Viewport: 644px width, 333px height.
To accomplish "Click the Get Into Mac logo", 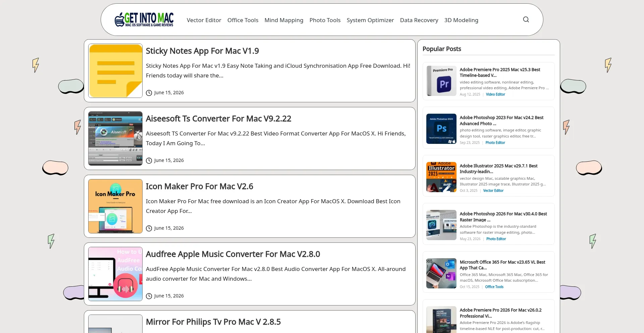I will click(144, 20).
